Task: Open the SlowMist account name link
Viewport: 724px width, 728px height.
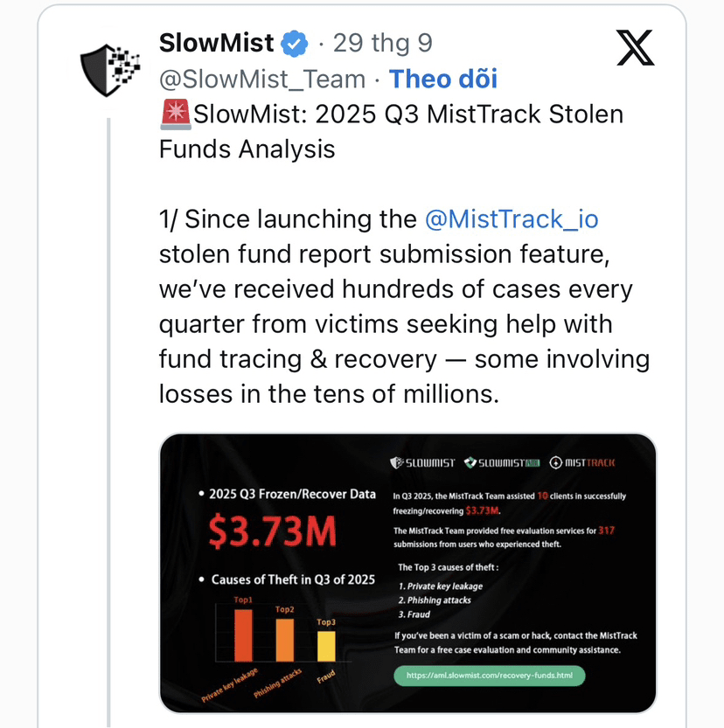Action: (x=216, y=42)
